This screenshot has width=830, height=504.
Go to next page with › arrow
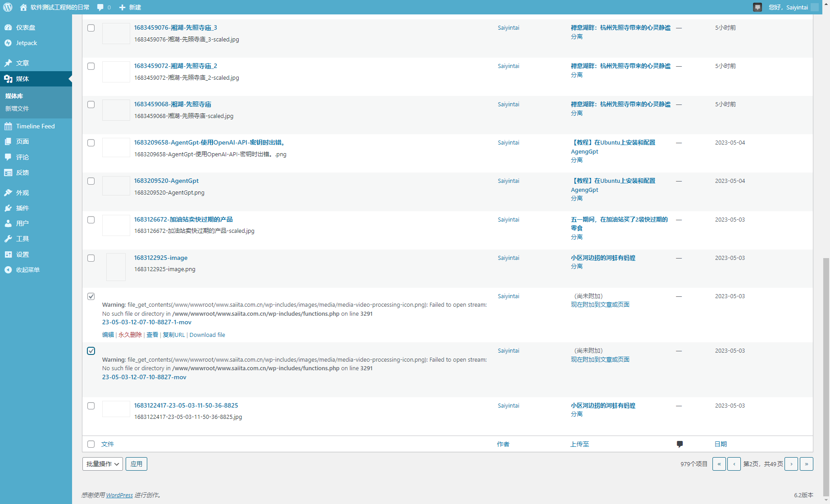(791, 464)
